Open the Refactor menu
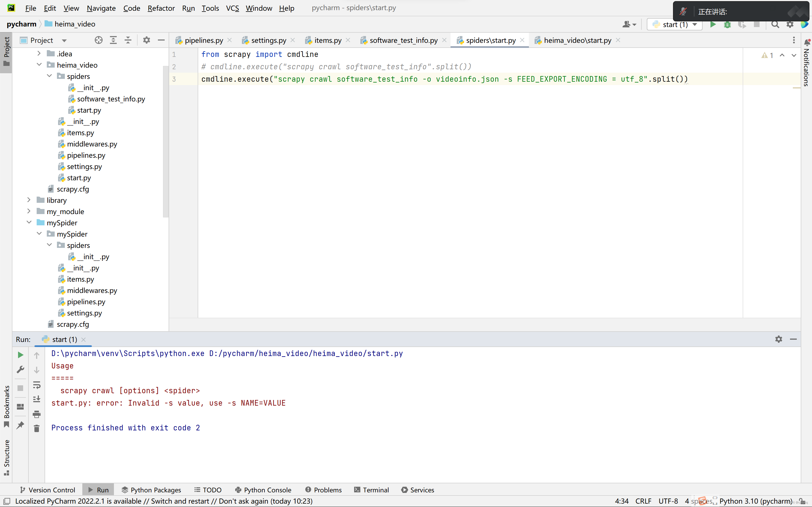The width and height of the screenshot is (812, 507). (161, 8)
